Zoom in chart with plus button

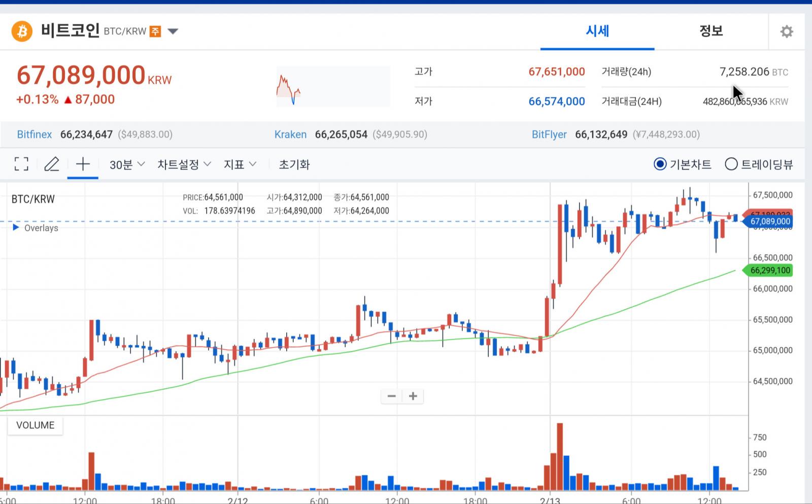pyautogui.click(x=413, y=396)
